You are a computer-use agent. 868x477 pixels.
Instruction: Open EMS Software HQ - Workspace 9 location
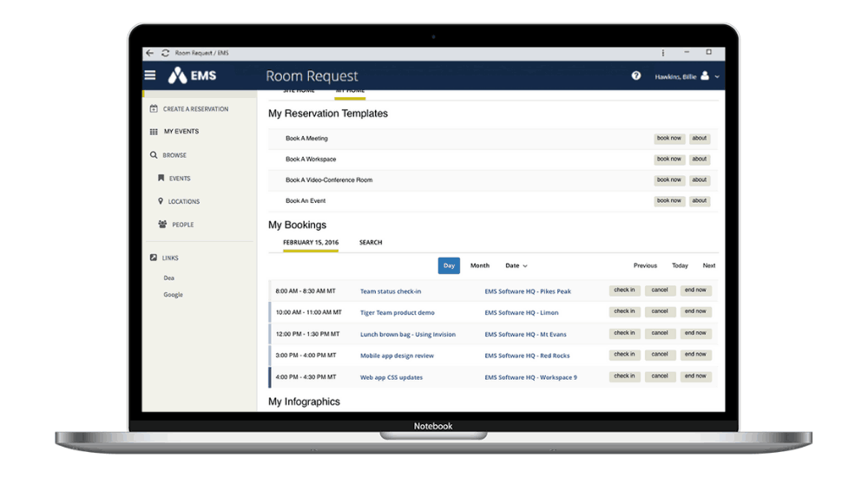530,377
